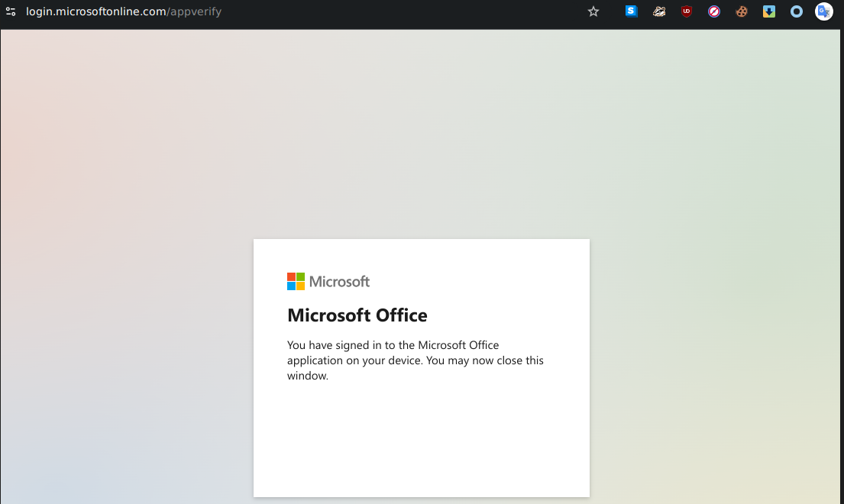Screen dimensions: 844x504
Task: Open the Google Translate extension
Action: pos(823,11)
